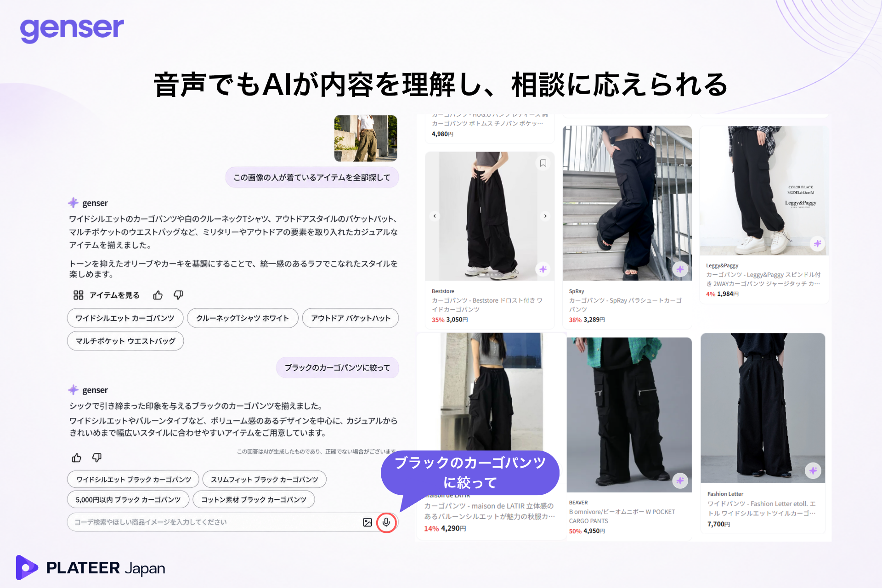Select the クルーネックTシャツ ホワイト chip

click(243, 318)
